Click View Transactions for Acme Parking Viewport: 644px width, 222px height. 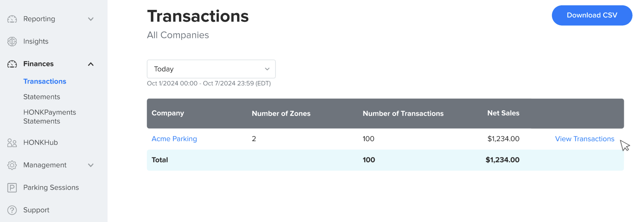coord(584,139)
